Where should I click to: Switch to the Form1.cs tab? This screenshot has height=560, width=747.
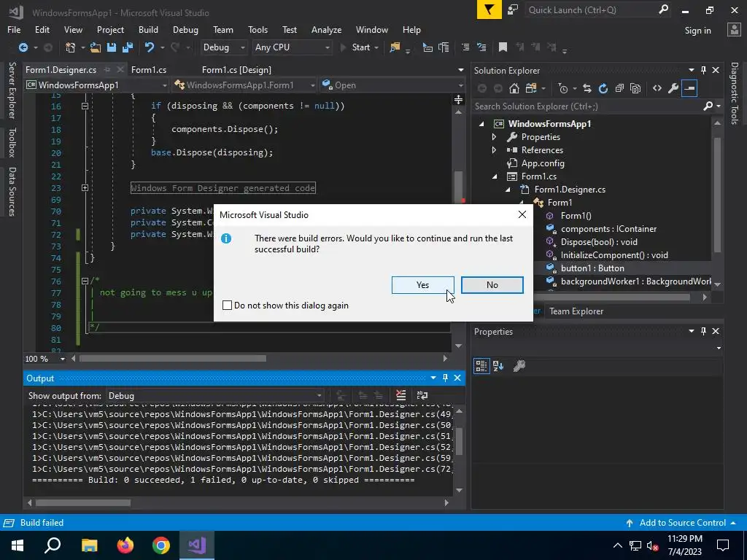(x=149, y=69)
